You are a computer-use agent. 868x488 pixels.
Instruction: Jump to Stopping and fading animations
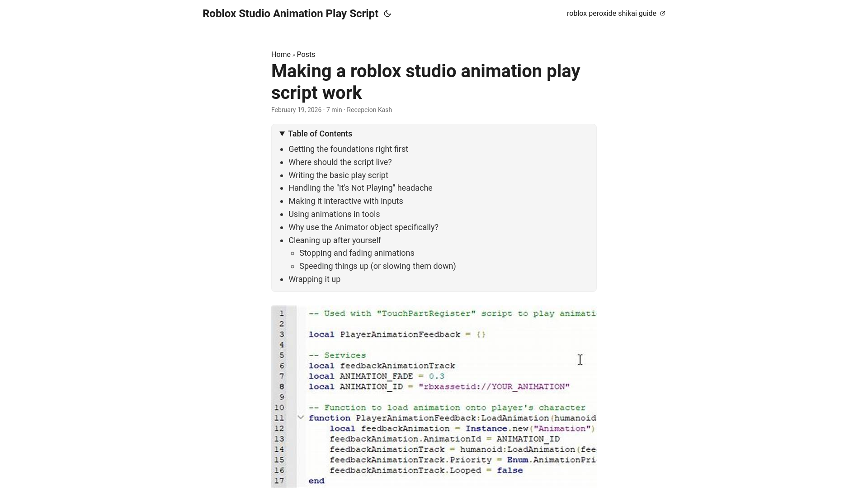click(357, 253)
